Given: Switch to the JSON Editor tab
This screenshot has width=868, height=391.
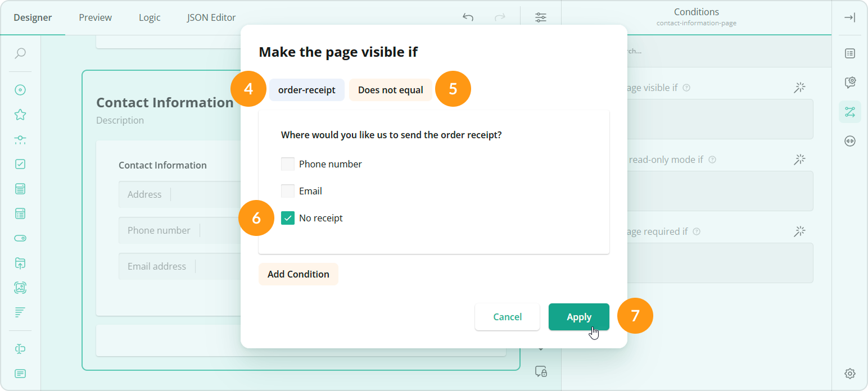Looking at the screenshot, I should [x=211, y=17].
